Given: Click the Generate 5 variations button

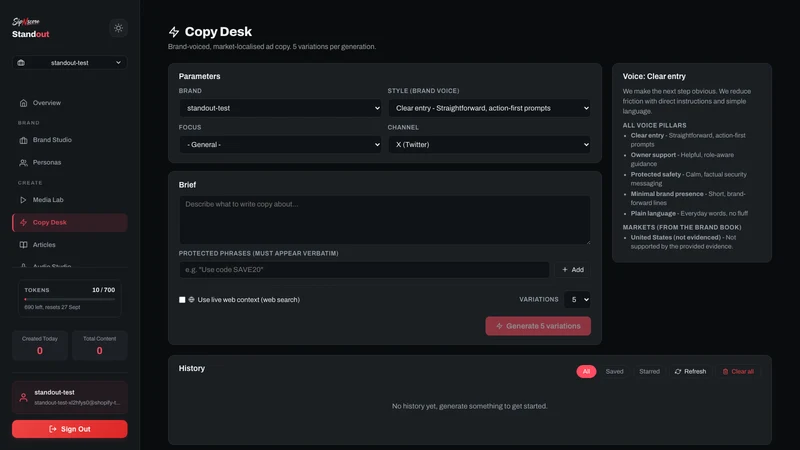Looking at the screenshot, I should (x=538, y=326).
